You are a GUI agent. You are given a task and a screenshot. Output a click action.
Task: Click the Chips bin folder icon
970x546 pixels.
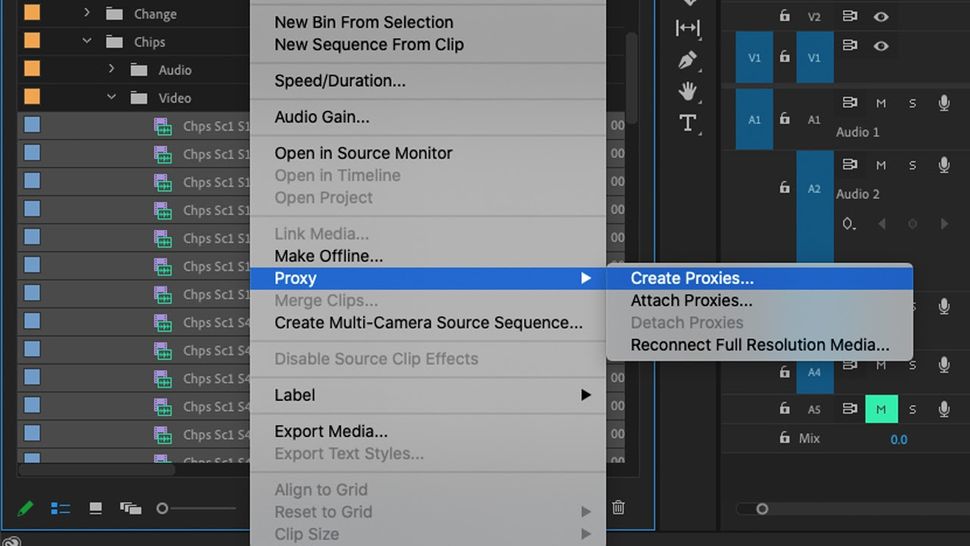[114, 41]
